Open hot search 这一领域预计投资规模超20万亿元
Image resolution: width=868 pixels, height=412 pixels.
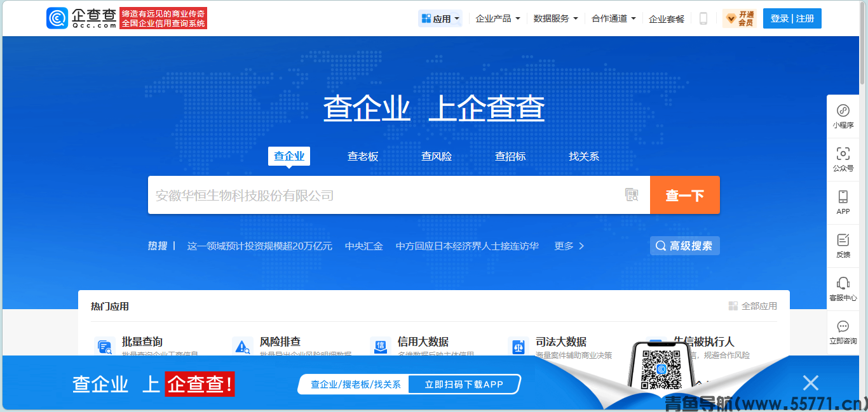point(260,246)
